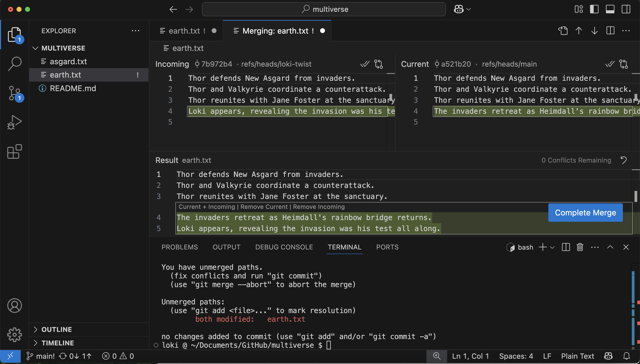Toggle Secondary Side Bar visibility

626,9
